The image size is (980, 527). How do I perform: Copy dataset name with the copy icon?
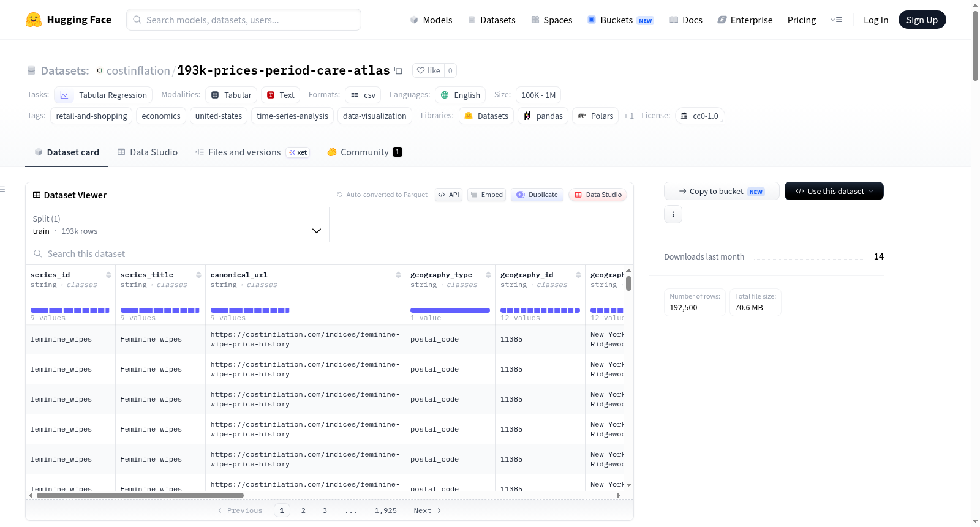(x=398, y=70)
